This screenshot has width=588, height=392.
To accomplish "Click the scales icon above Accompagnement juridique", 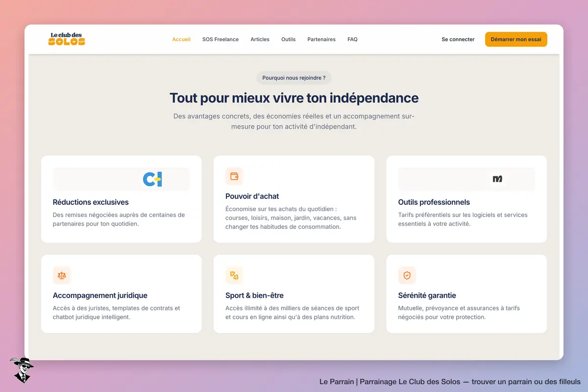I will [62, 275].
